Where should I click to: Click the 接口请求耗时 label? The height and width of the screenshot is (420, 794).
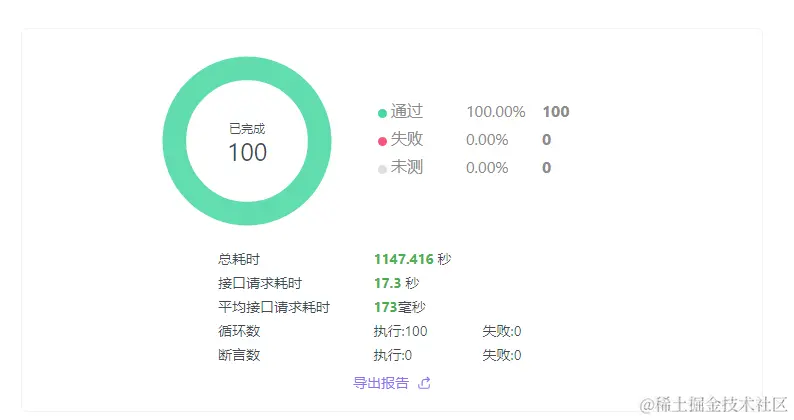260,283
